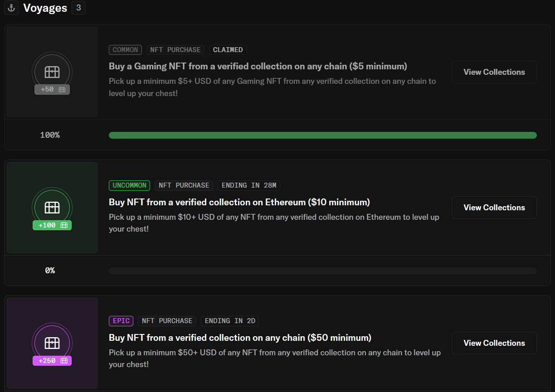Click the Voyages count badge showing 3
The image size is (555, 392).
coord(78,8)
